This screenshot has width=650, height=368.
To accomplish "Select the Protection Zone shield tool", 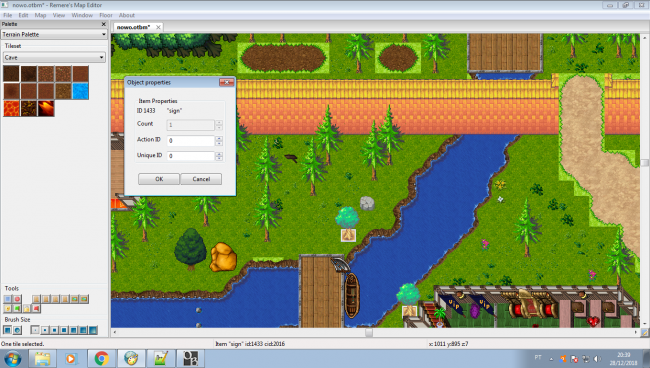I will tap(7, 309).
